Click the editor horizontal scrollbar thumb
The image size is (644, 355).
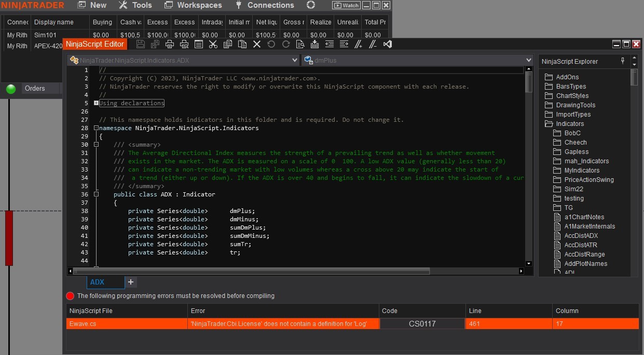pyautogui.click(x=251, y=271)
